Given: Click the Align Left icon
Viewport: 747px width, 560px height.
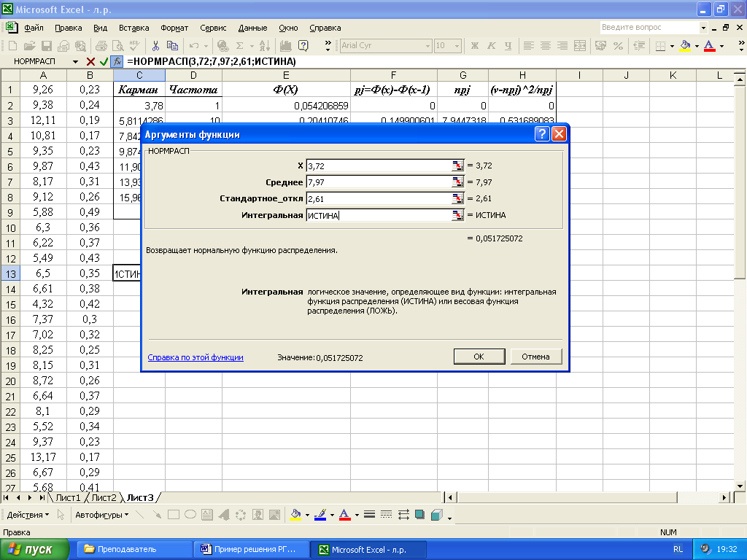Looking at the screenshot, I should coord(528,46).
